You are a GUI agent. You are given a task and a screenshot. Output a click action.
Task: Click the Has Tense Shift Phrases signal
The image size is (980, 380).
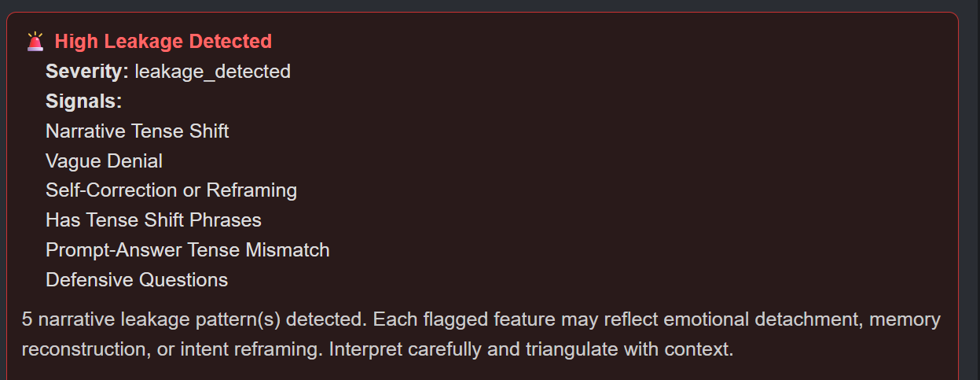(x=153, y=220)
